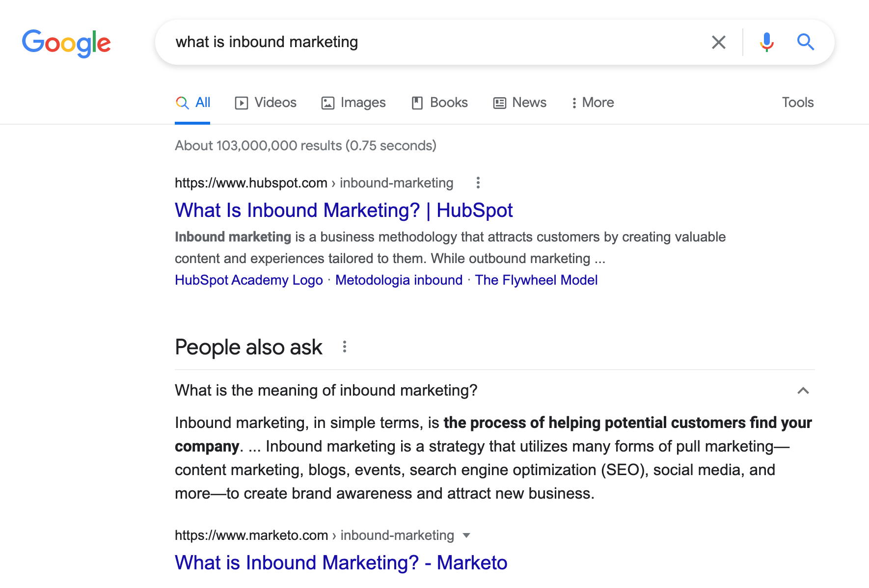869x588 pixels.
Task: Start voice search with microphone icon
Action: tap(766, 42)
